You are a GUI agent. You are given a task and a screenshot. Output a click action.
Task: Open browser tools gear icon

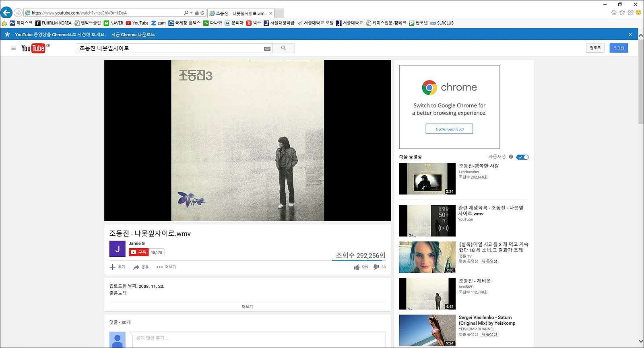tap(630, 12)
